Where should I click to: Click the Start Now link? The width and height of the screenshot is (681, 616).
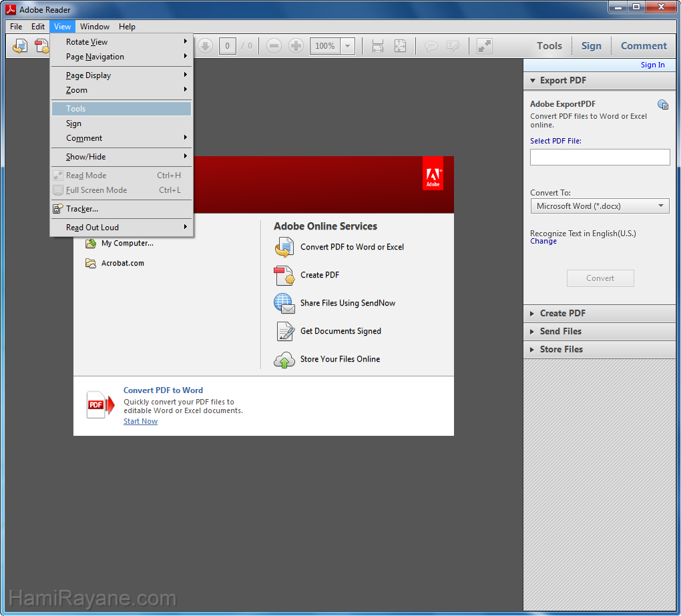pos(140,421)
